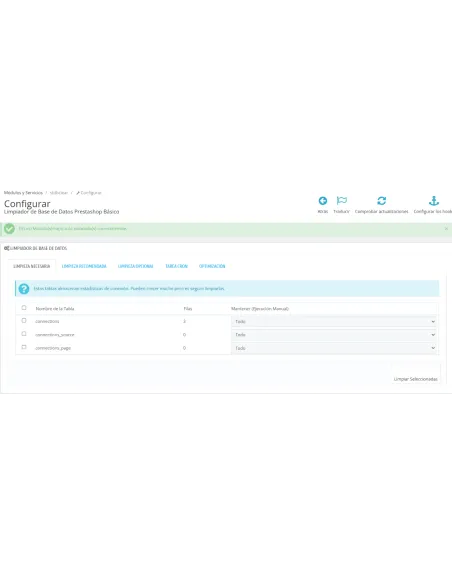The width and height of the screenshot is (452, 584).
Task: Check the connections_source row checkbox
Action: pos(24,334)
